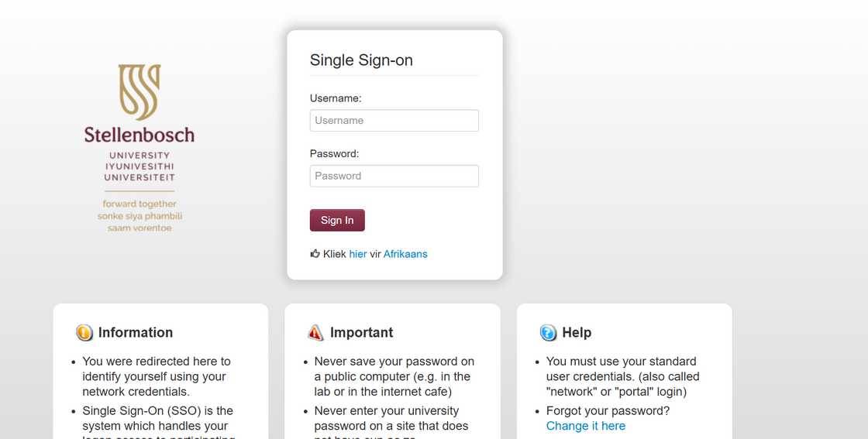Click the orange Information icon
Screen dimensions: 868x439
84,333
